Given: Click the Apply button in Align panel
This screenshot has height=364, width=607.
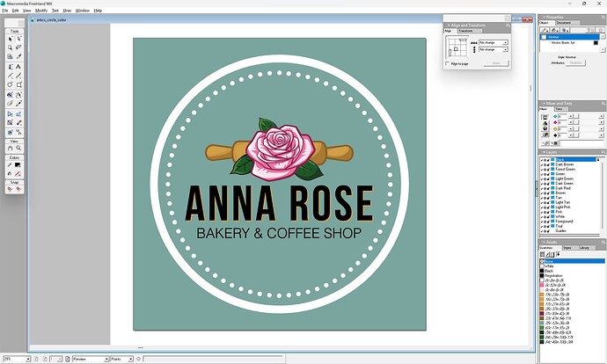Looking at the screenshot, I should tap(496, 63).
